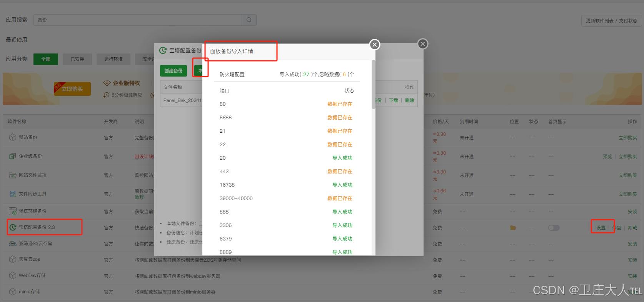Click 下载 link for the backup file
Screen dimensions: 644x302
tap(393, 100)
